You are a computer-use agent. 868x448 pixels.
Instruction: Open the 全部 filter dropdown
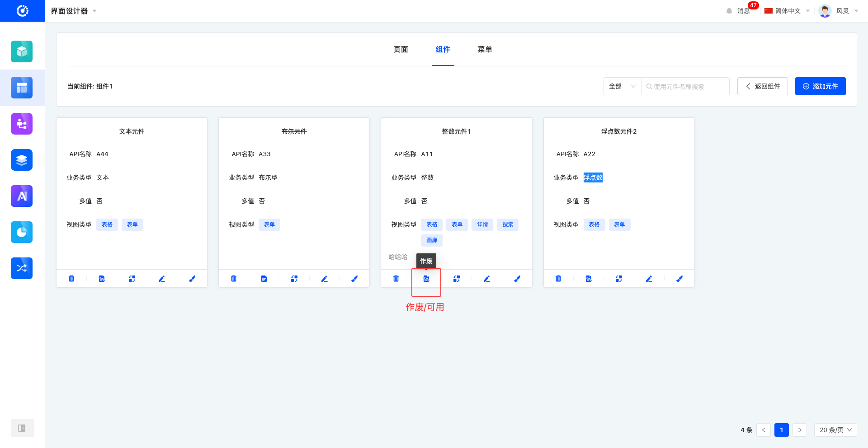pos(622,86)
